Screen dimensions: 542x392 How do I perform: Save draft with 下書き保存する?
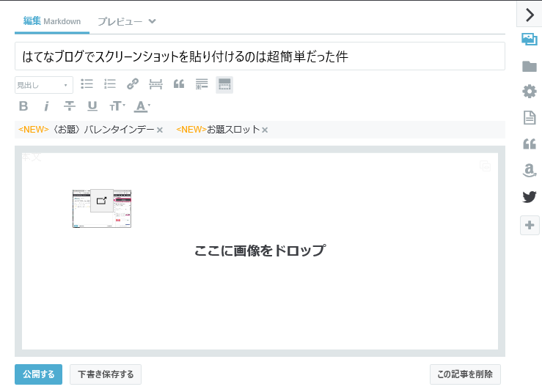[106, 374]
